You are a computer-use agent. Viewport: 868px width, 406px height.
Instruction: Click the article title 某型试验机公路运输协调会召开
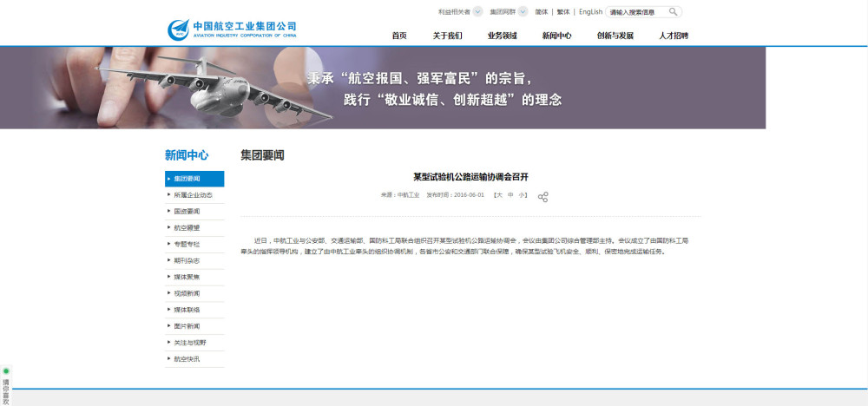(x=470, y=177)
